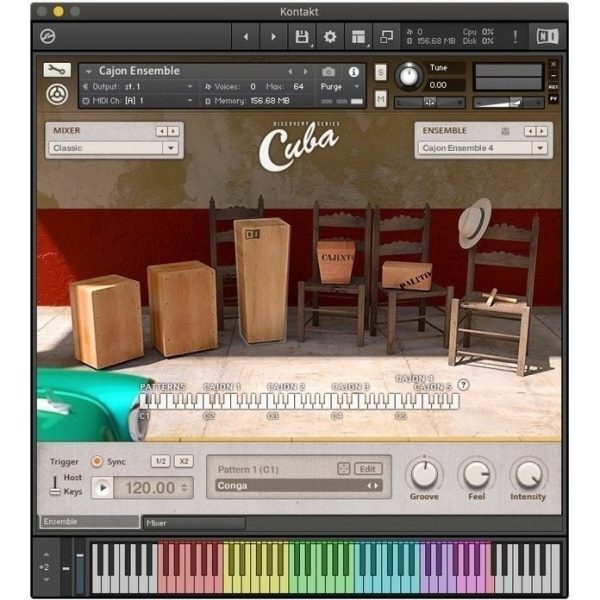Open the save floppy disk menu

pos(302,37)
